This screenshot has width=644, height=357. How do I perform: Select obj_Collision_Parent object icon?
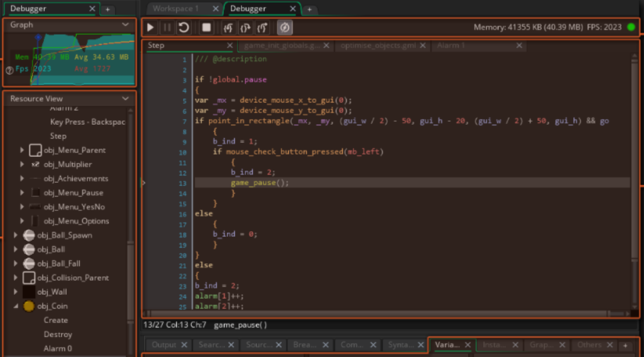pos(29,278)
